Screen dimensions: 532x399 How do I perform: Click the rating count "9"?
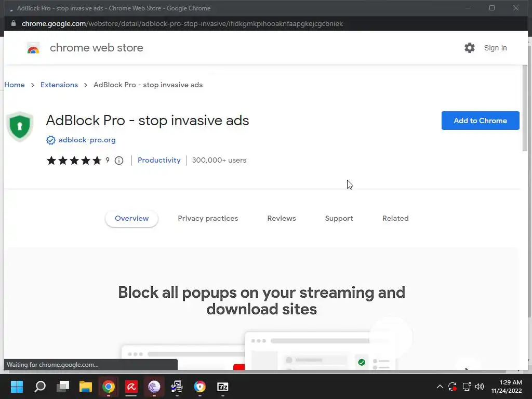pos(107,160)
